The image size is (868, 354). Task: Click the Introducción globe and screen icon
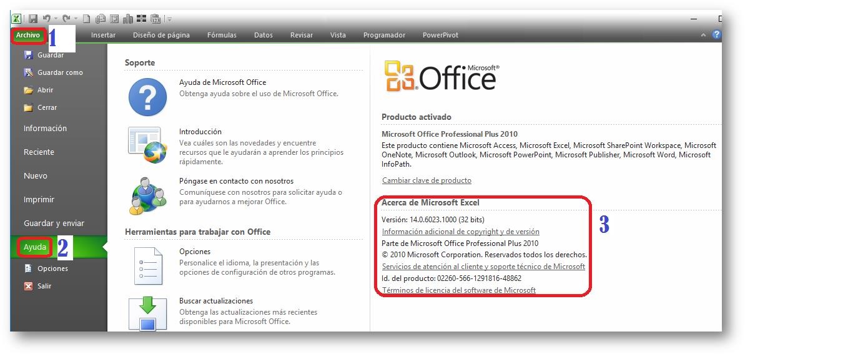point(148,146)
